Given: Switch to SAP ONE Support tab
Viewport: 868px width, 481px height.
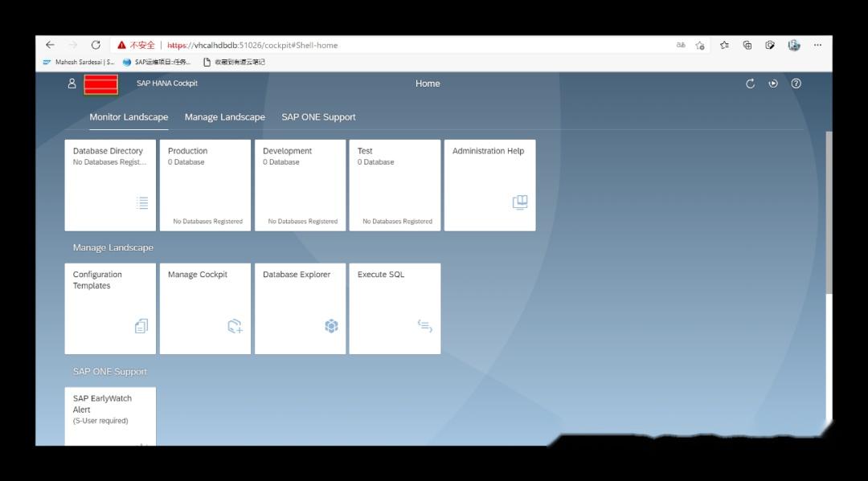Looking at the screenshot, I should point(318,117).
